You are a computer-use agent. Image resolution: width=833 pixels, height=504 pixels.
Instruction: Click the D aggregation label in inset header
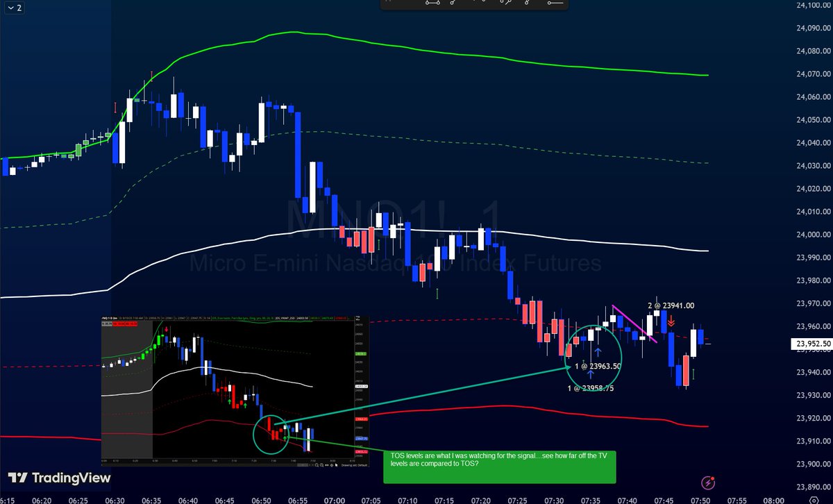[x=110, y=317]
